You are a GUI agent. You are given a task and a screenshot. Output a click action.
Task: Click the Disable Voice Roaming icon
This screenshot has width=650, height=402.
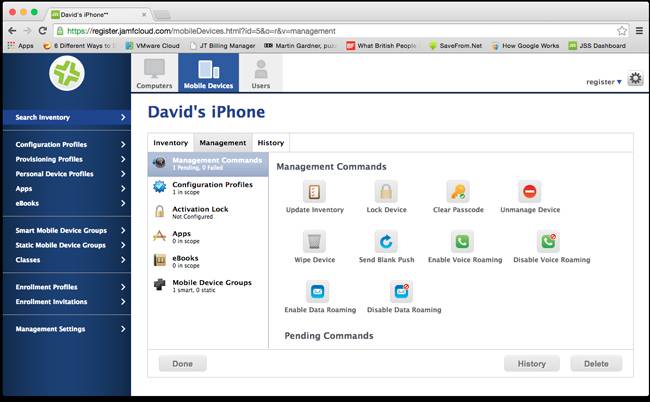pyautogui.click(x=548, y=242)
